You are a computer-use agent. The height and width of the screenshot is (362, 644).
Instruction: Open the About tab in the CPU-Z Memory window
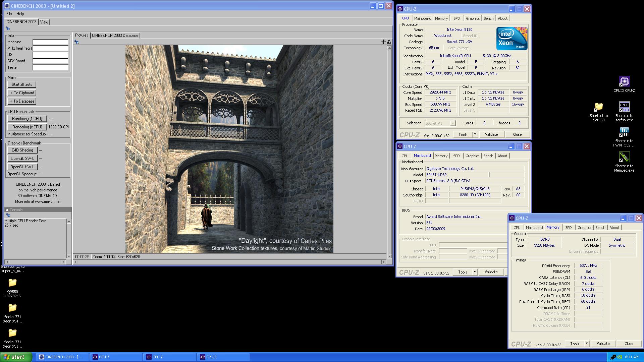614,228
